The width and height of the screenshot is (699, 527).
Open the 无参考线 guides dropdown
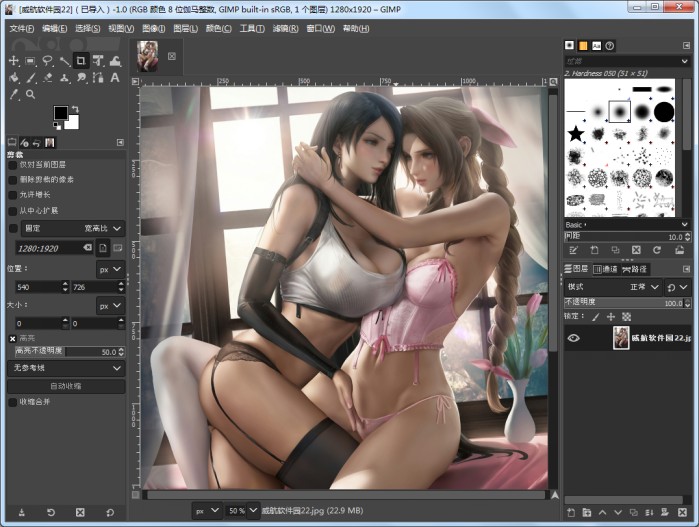point(66,368)
